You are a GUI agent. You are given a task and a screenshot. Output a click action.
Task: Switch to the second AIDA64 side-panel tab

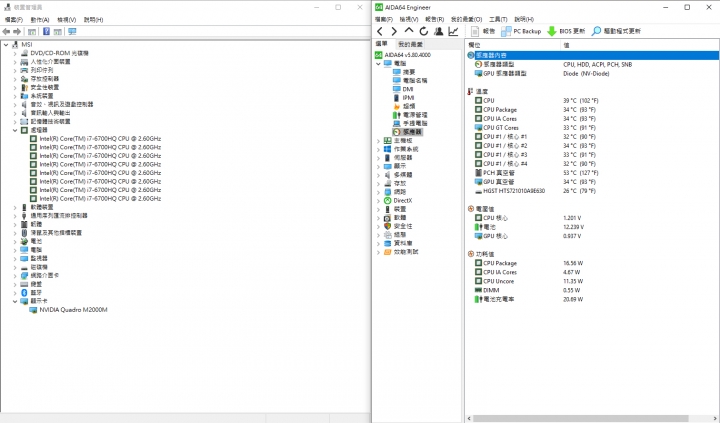coord(410,44)
